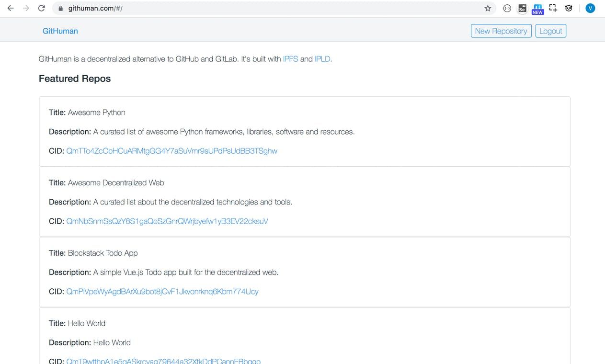
Task: Click the New Repository button
Action: tap(501, 30)
